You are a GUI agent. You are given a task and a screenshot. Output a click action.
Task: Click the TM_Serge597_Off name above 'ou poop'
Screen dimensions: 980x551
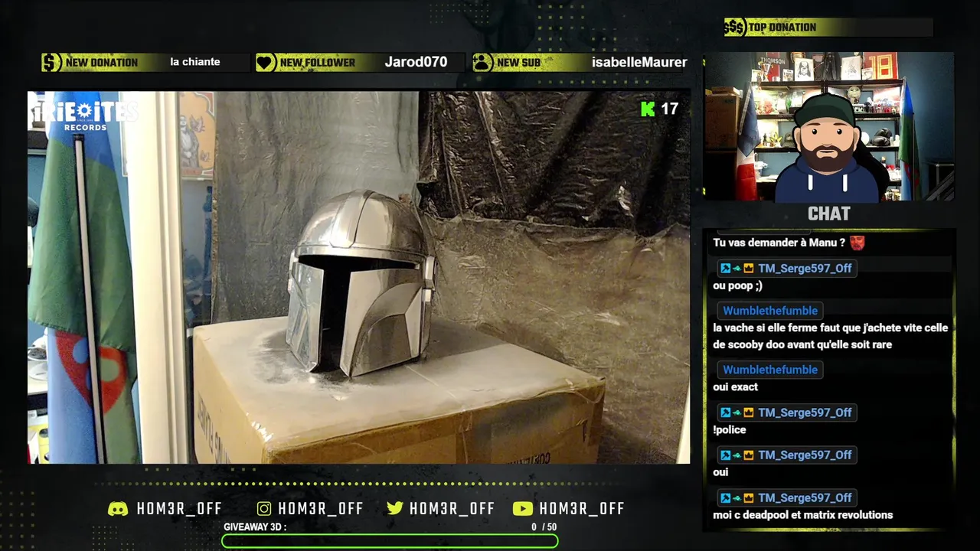(x=805, y=269)
